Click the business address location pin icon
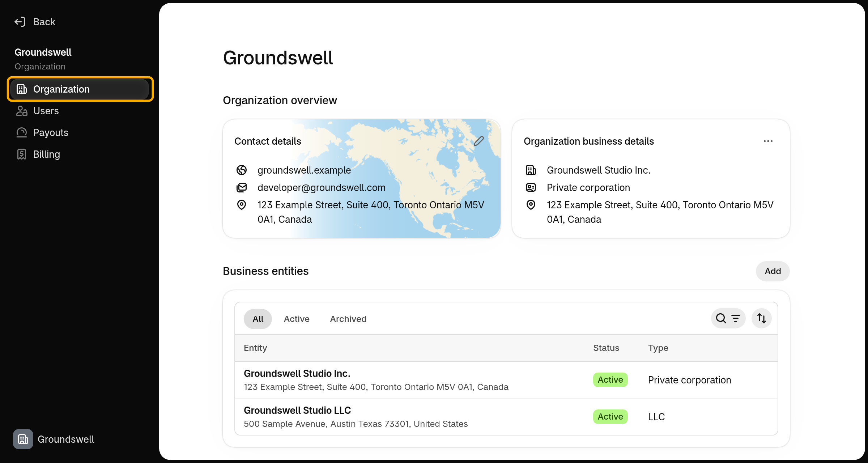 [531, 205]
